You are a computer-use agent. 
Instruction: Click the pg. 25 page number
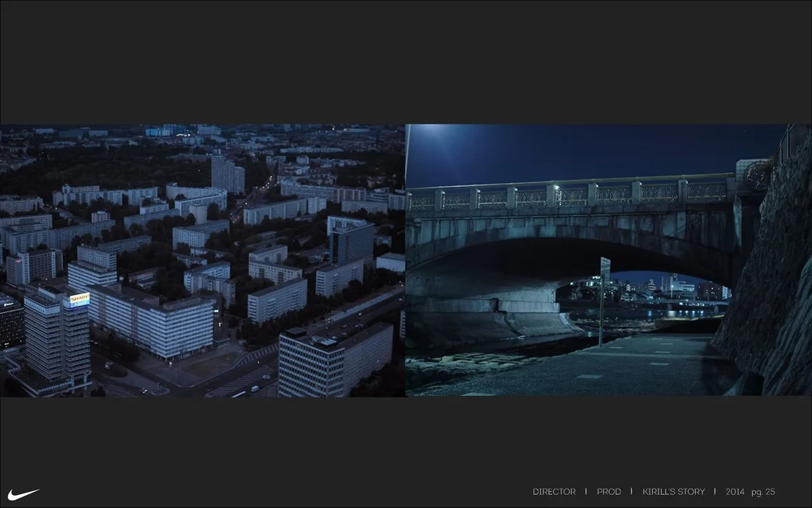click(x=762, y=492)
